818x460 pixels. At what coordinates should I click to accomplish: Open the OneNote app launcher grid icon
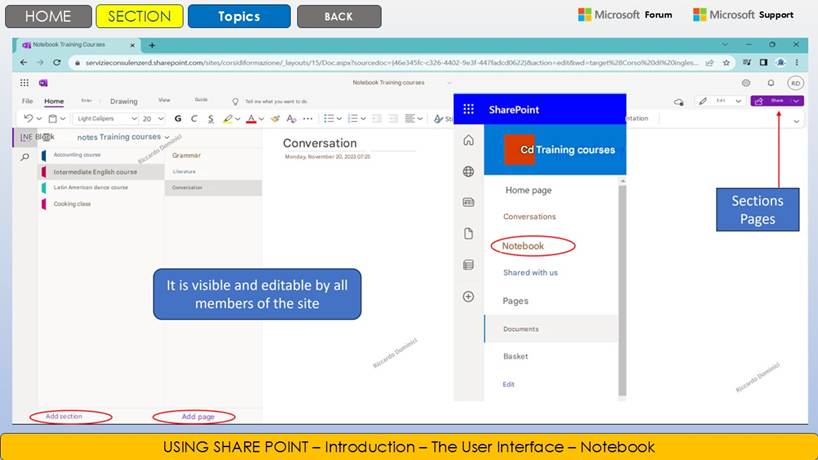tap(25, 83)
